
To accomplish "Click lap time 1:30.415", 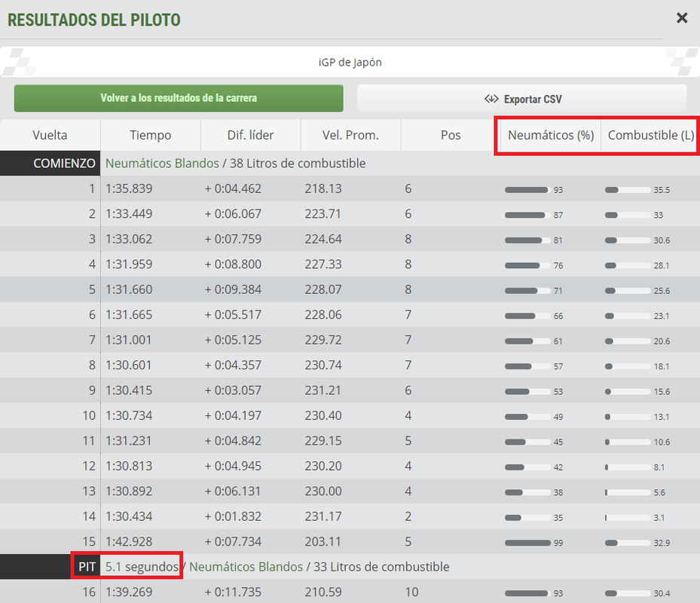I will (129, 390).
